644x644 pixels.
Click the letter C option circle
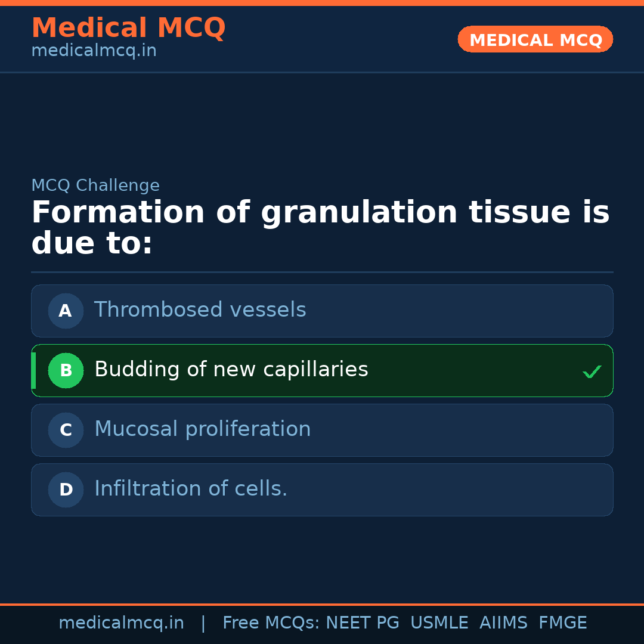pyautogui.click(x=66, y=430)
